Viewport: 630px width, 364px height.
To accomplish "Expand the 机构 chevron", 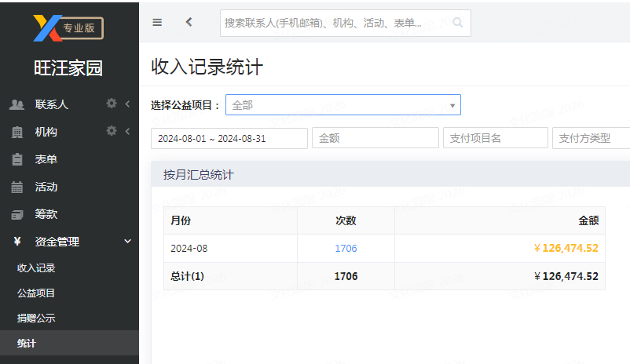I will pyautogui.click(x=127, y=131).
